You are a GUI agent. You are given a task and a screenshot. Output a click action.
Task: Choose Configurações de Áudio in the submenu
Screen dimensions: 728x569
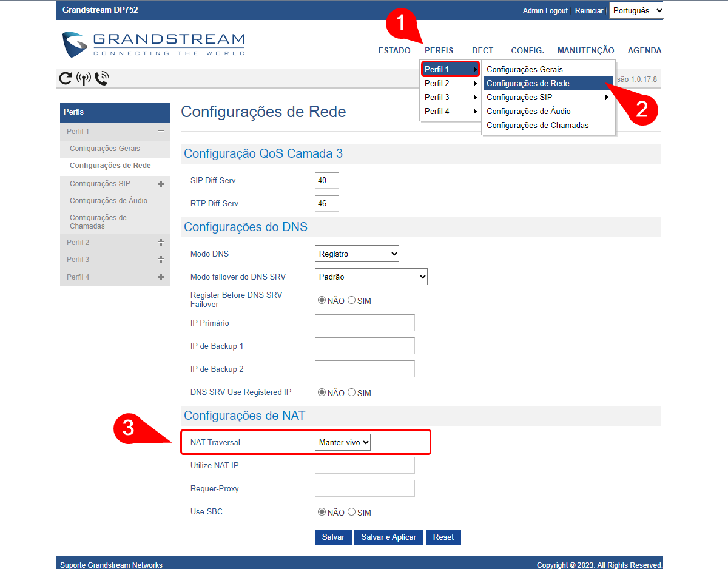pyautogui.click(x=528, y=112)
